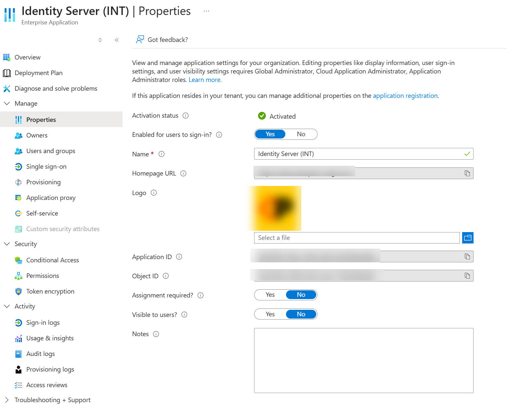This screenshot has width=507, height=420.
Task: Click the Audit logs icon
Action: click(19, 354)
